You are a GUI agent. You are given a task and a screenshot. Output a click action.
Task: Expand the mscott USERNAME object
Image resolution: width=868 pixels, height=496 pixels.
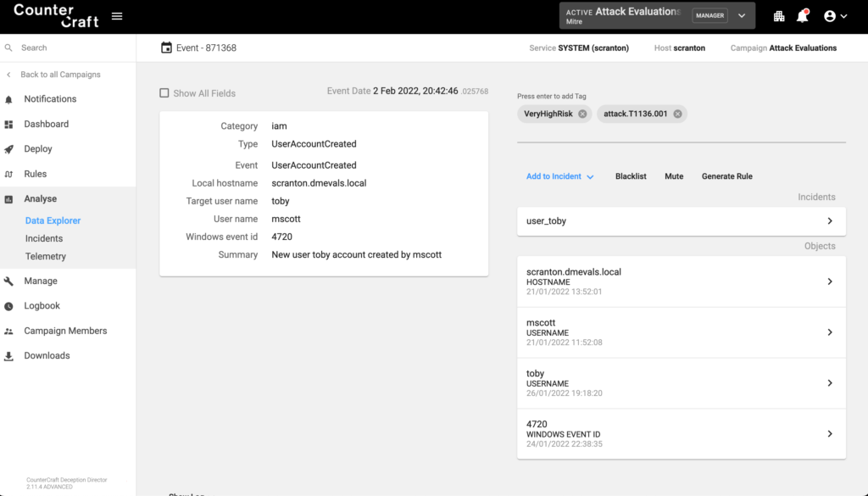[829, 332]
